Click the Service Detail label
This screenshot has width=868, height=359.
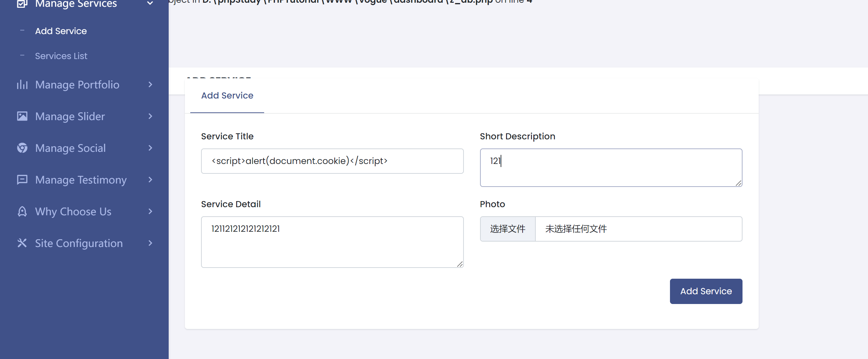pos(231,204)
